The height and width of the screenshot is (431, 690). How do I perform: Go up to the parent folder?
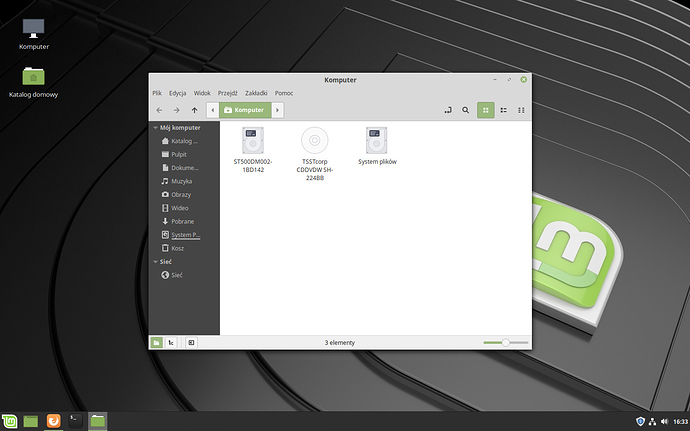click(x=194, y=110)
